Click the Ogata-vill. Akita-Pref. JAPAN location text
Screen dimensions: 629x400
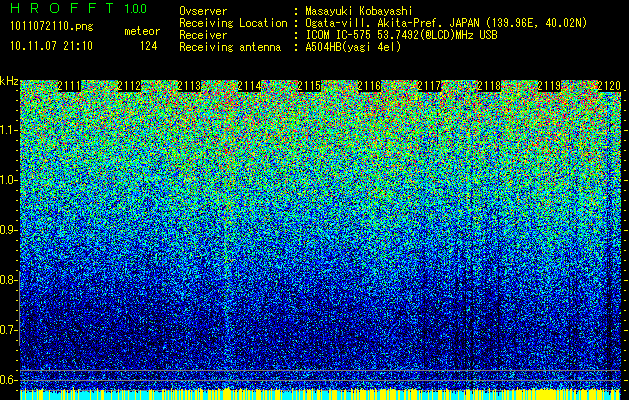tap(446, 23)
